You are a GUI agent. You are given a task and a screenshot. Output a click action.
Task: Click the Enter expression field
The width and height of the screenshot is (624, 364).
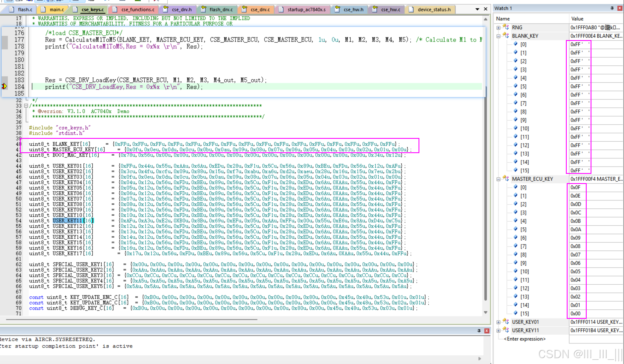(524, 339)
